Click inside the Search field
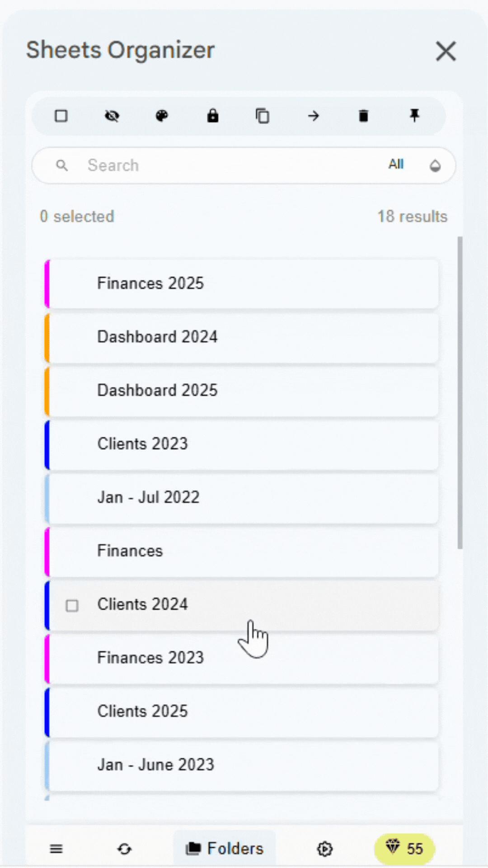 pyautogui.click(x=181, y=165)
